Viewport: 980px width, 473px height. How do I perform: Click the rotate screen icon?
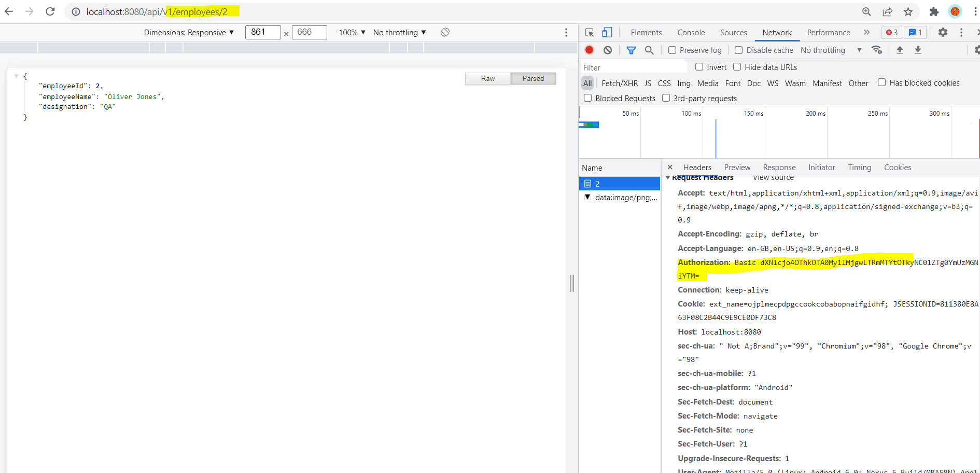pyautogui.click(x=445, y=32)
